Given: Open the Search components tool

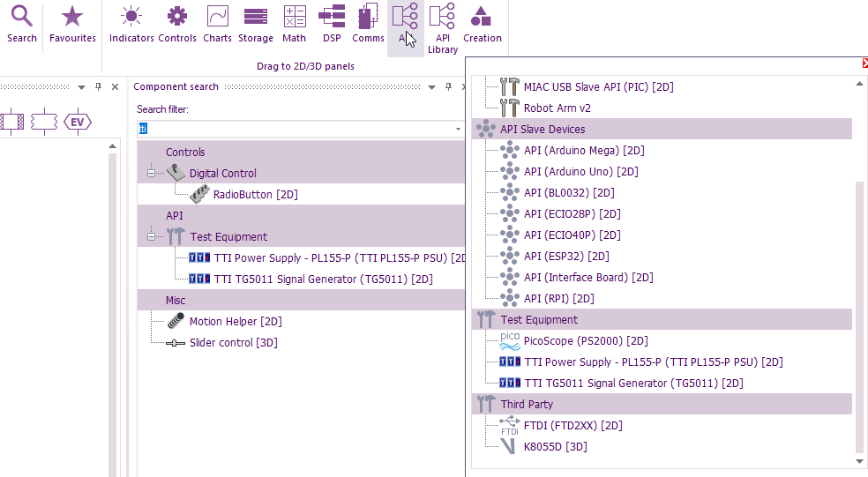Looking at the screenshot, I should [x=22, y=24].
